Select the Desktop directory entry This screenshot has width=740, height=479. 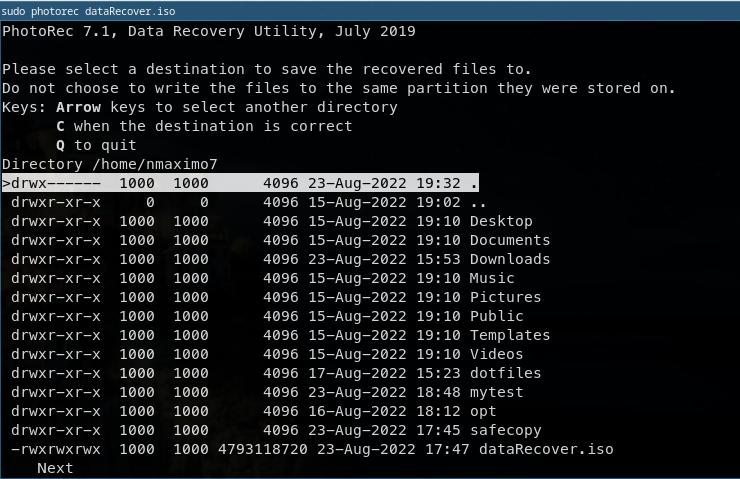pyautogui.click(x=500, y=221)
